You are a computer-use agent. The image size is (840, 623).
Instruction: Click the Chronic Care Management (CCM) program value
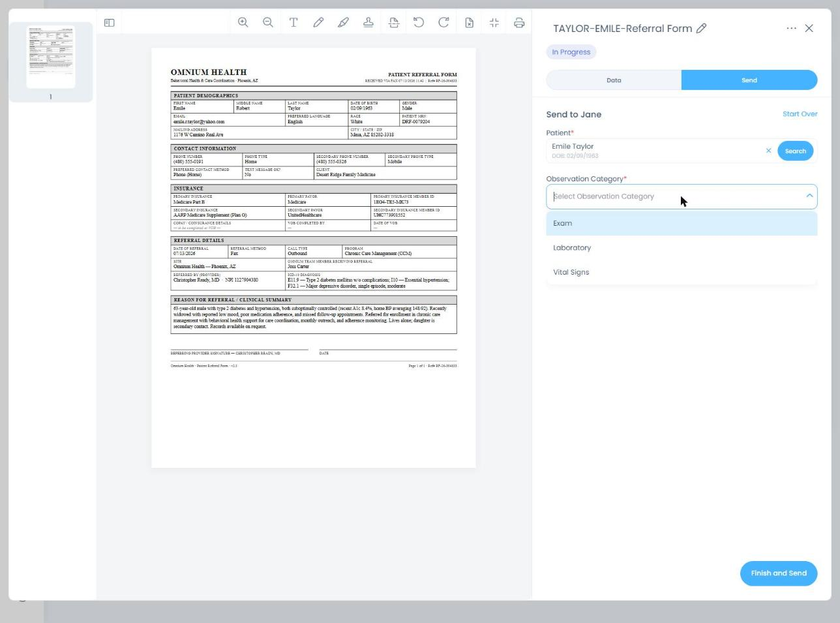pos(378,254)
